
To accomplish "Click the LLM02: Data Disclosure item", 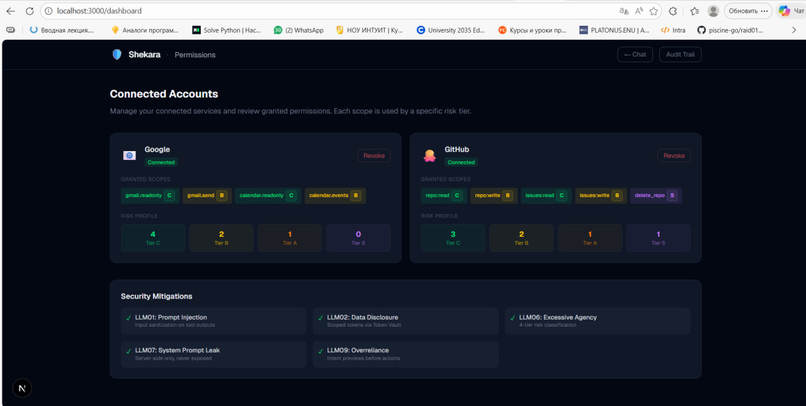I will [x=406, y=321].
